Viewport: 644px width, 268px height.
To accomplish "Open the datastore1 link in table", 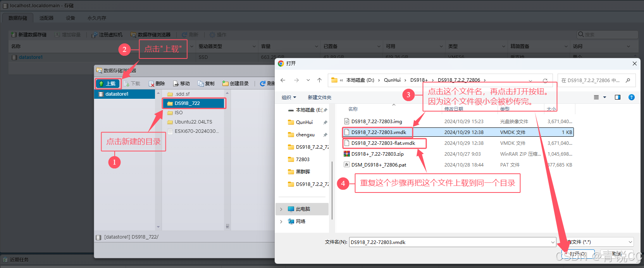I will (x=31, y=57).
